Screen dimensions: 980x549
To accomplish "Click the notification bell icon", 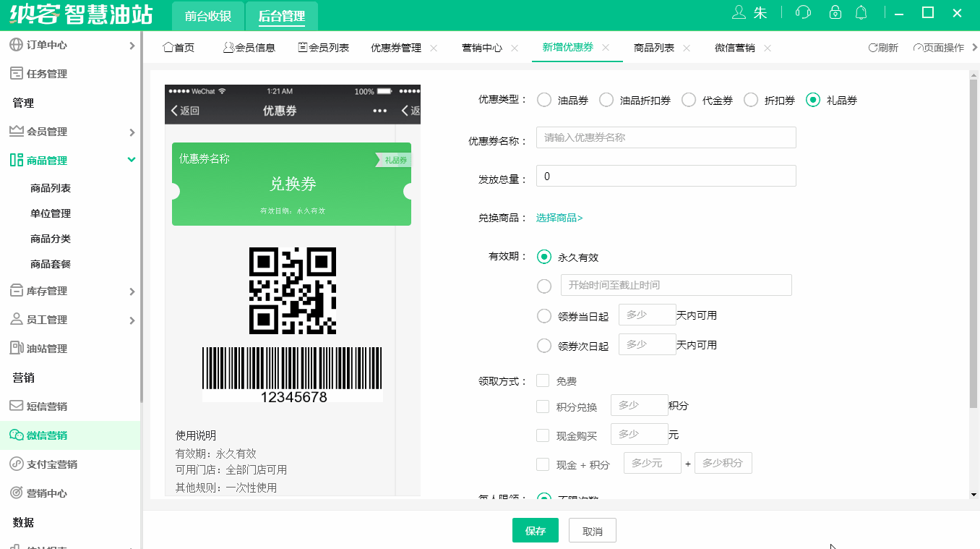I will click(x=861, y=12).
